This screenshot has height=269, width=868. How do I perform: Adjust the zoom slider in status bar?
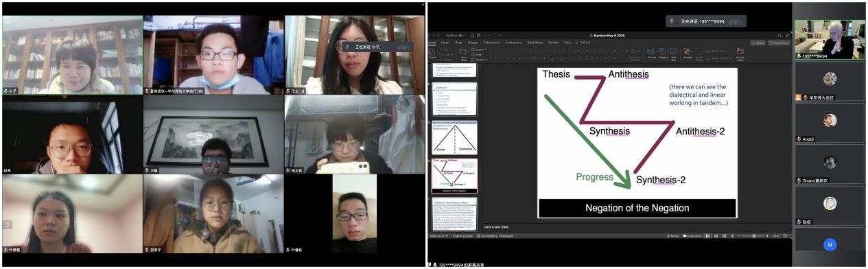tap(753, 236)
